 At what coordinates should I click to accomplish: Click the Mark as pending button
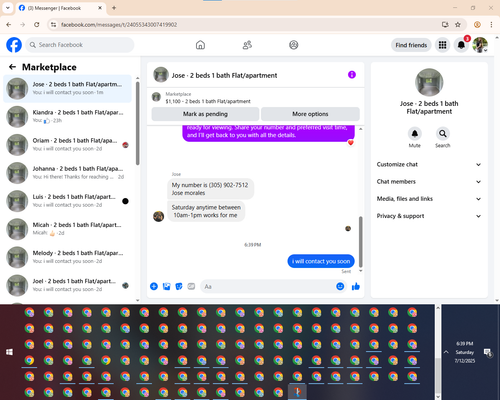pos(205,114)
